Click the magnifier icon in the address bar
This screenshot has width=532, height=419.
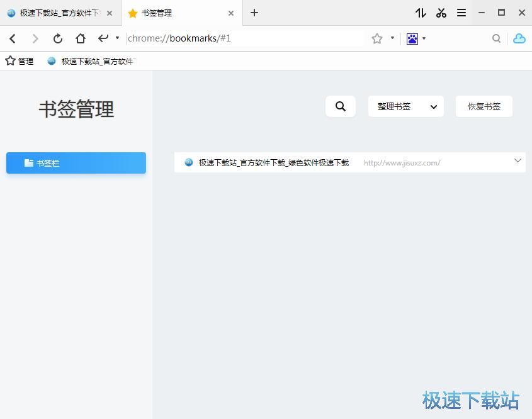click(496, 38)
